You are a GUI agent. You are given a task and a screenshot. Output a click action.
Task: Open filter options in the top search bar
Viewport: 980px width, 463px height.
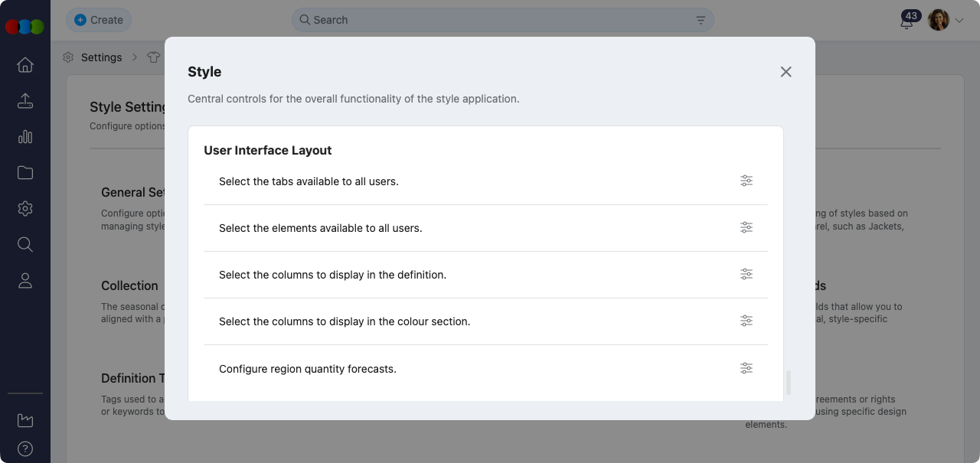pos(700,19)
